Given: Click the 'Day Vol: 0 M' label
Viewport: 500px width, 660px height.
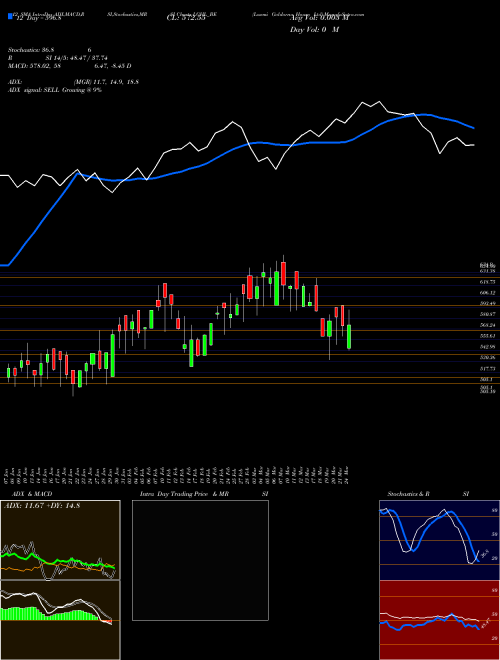Looking at the screenshot, I should pos(314,30).
